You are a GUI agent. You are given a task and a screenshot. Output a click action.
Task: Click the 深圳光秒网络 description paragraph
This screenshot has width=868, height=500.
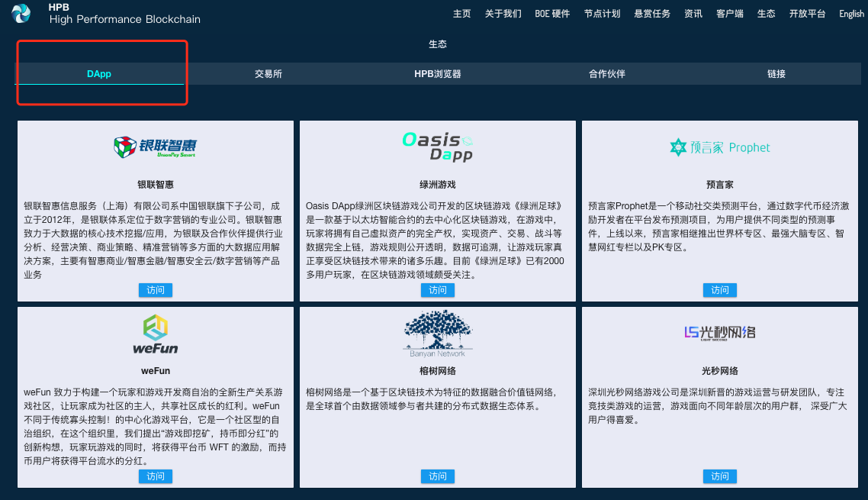pyautogui.click(x=718, y=406)
